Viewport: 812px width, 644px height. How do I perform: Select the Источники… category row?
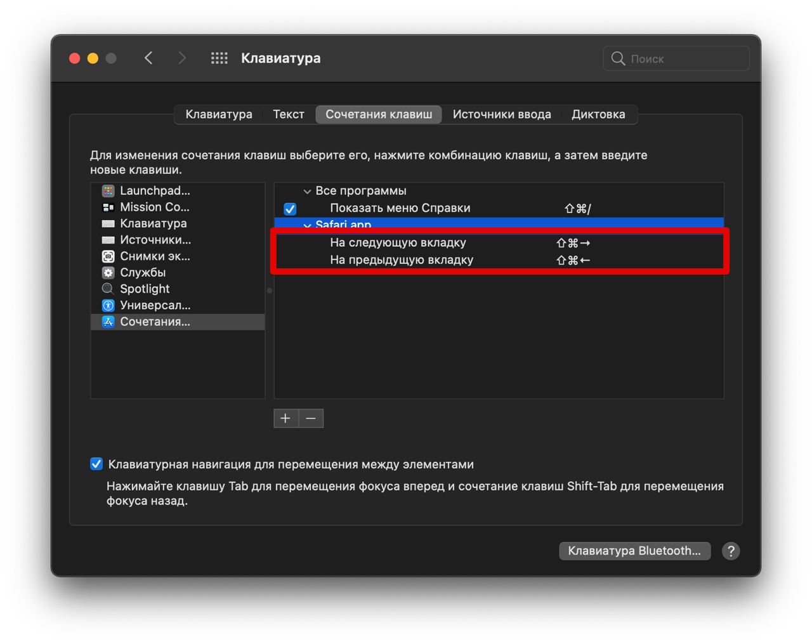click(x=178, y=240)
